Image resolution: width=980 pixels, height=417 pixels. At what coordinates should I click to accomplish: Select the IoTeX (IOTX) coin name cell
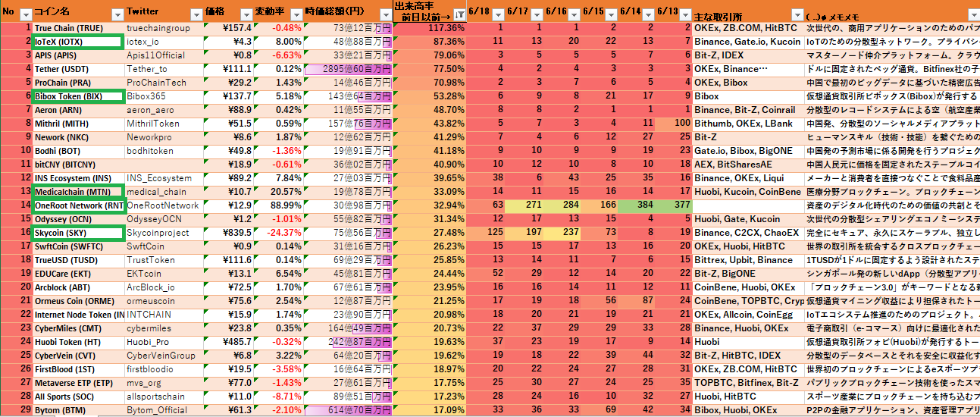click(x=77, y=42)
